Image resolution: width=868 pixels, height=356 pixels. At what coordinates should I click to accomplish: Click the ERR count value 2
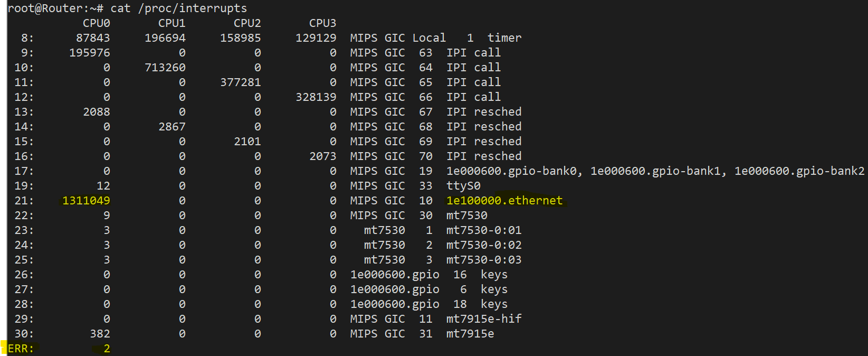(107, 349)
